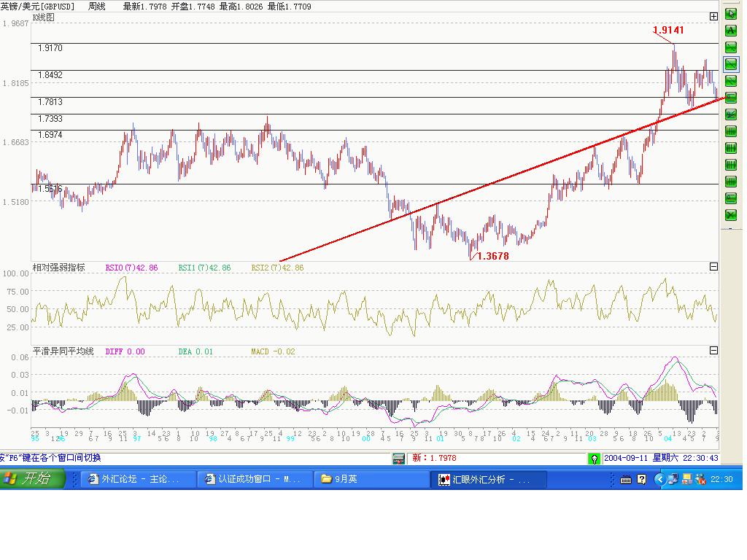Image resolution: width=747 pixels, height=560 pixels.
Task: Expand hidden system tray icons arrow
Action: 660,479
